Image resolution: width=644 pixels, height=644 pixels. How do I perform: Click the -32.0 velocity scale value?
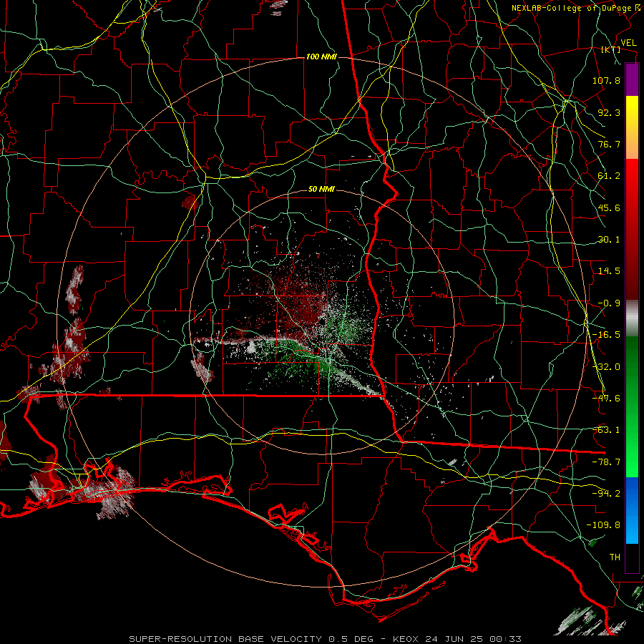pos(606,367)
